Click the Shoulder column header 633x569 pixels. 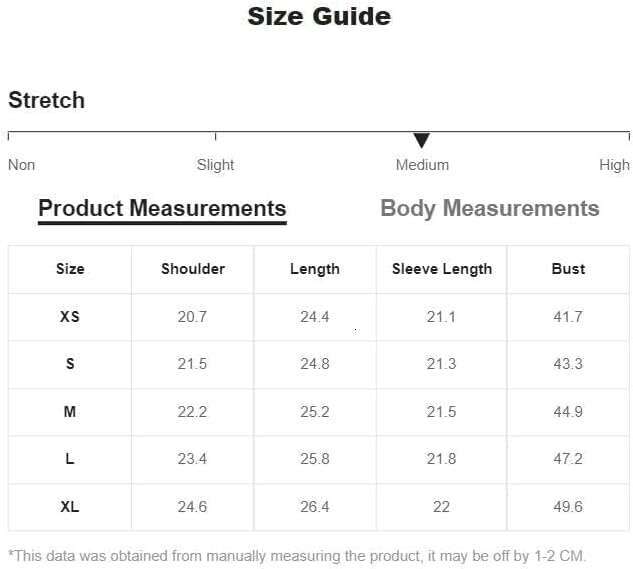click(x=193, y=269)
